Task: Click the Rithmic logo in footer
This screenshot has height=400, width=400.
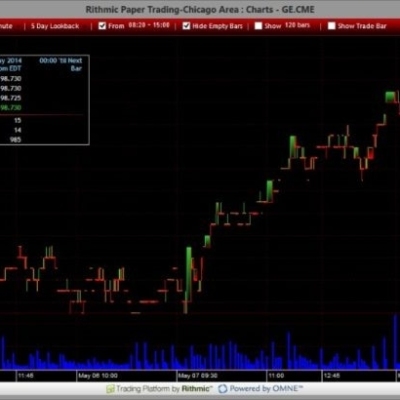Action: point(110,389)
